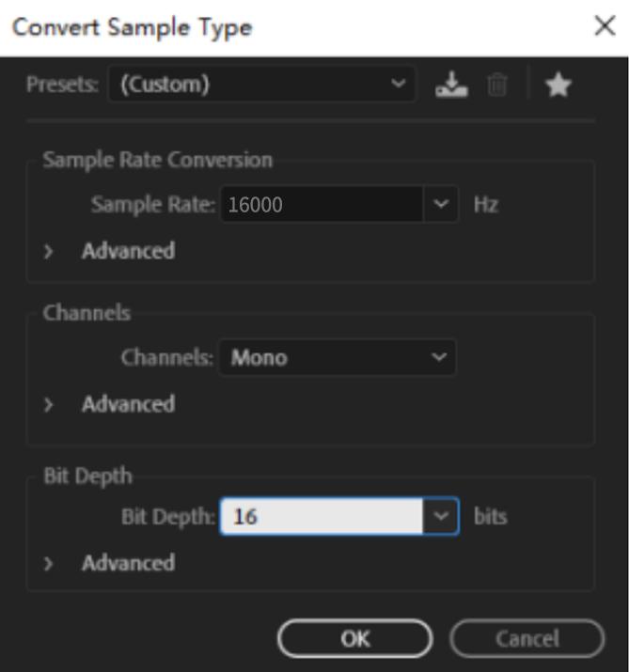
Task: Expand the chevron in the Channels section
Action: [x=50, y=405]
